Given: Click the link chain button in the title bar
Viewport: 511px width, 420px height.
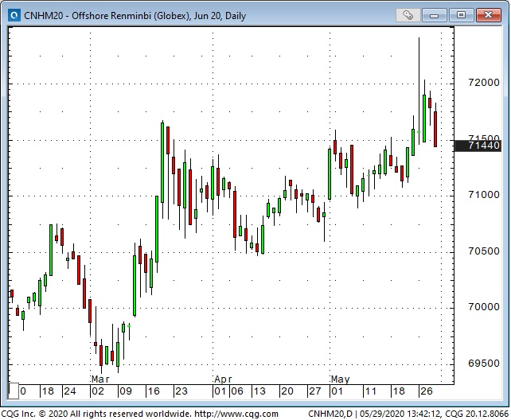Looking at the screenshot, I should [408, 15].
